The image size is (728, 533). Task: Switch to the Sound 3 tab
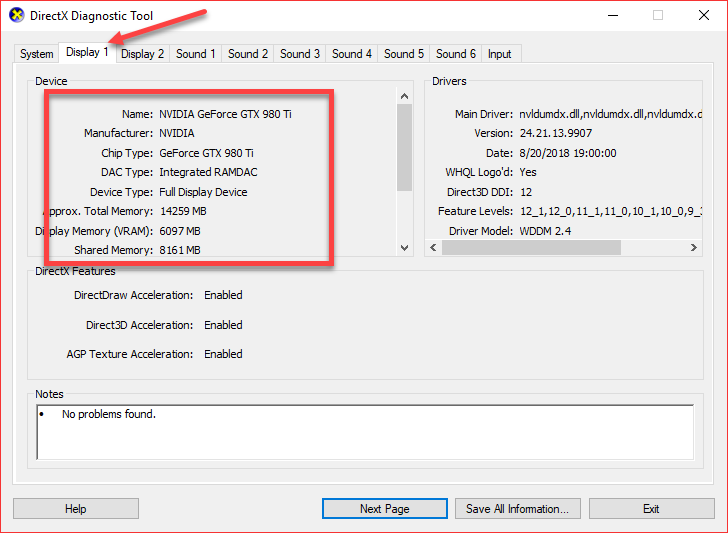300,54
